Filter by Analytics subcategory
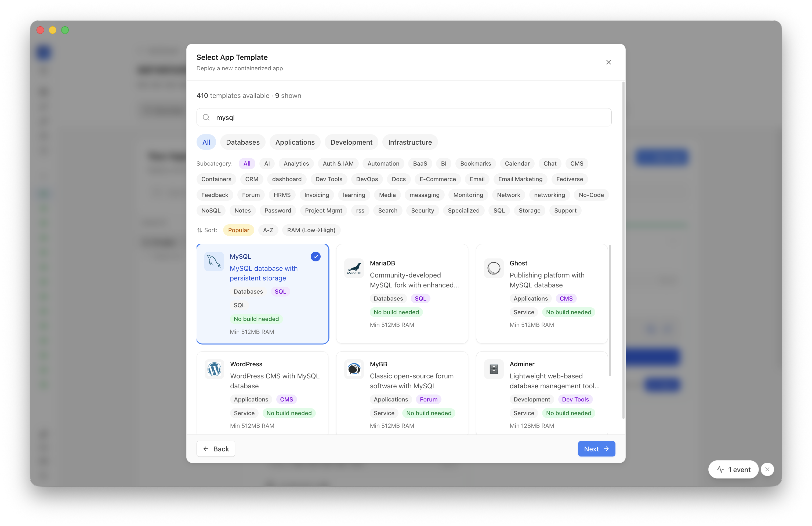Image resolution: width=812 pixels, height=526 pixels. click(296, 164)
